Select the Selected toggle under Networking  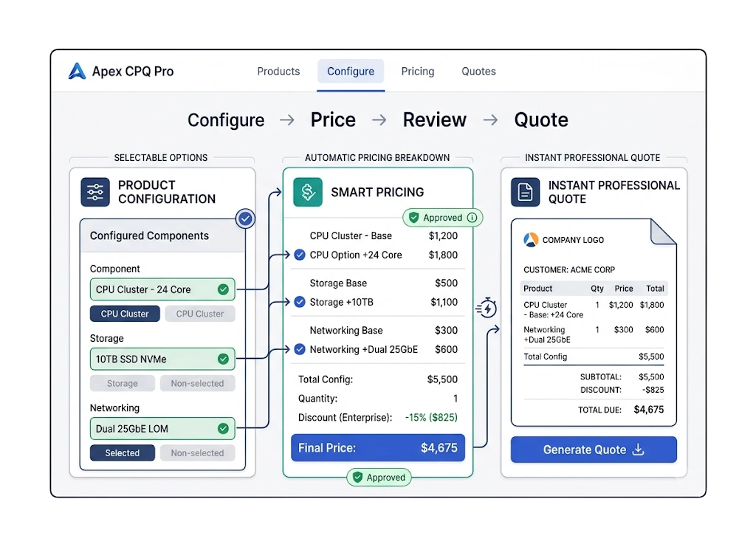[123, 453]
